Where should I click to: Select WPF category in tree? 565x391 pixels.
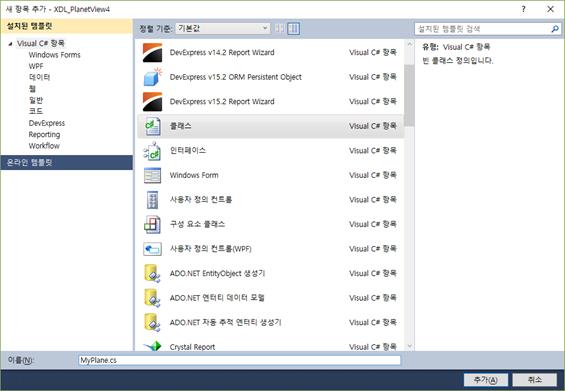point(36,66)
